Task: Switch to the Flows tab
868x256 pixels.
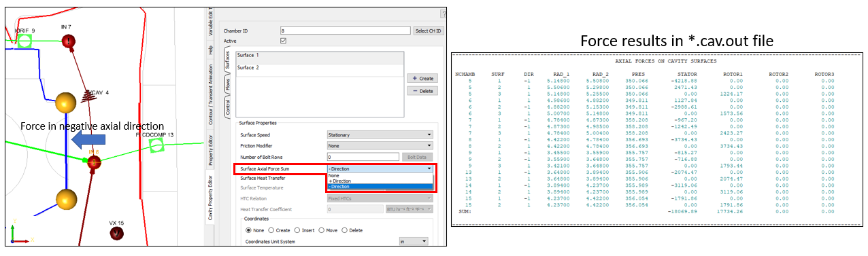Action: point(228,86)
